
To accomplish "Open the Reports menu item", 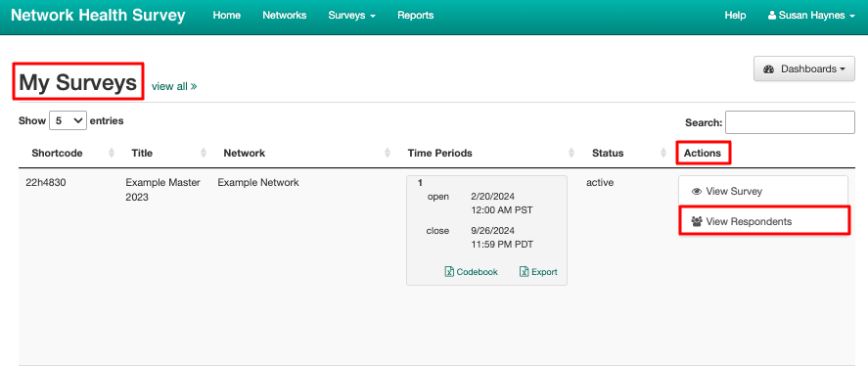I will (416, 16).
